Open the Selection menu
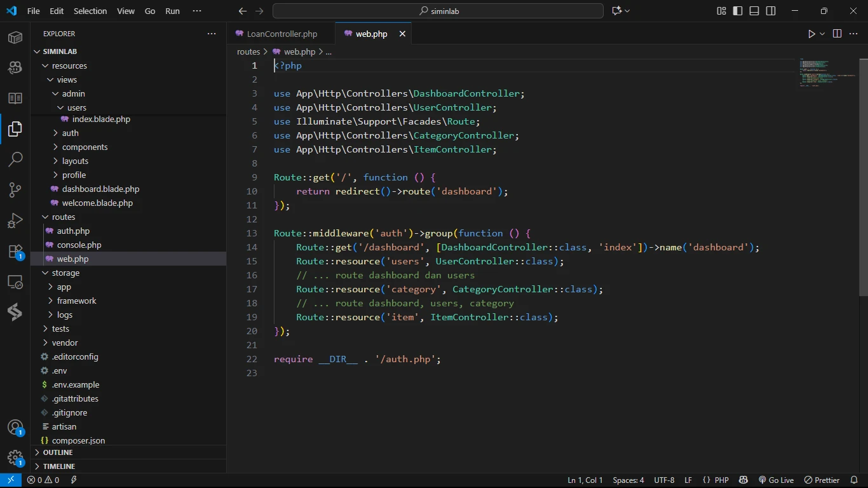Image resolution: width=868 pixels, height=488 pixels. click(90, 11)
